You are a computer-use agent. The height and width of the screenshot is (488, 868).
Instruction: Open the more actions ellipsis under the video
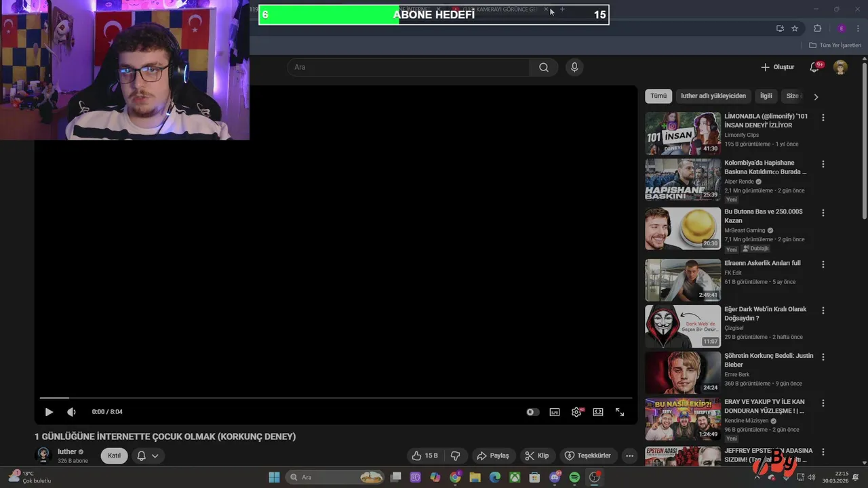click(x=629, y=455)
